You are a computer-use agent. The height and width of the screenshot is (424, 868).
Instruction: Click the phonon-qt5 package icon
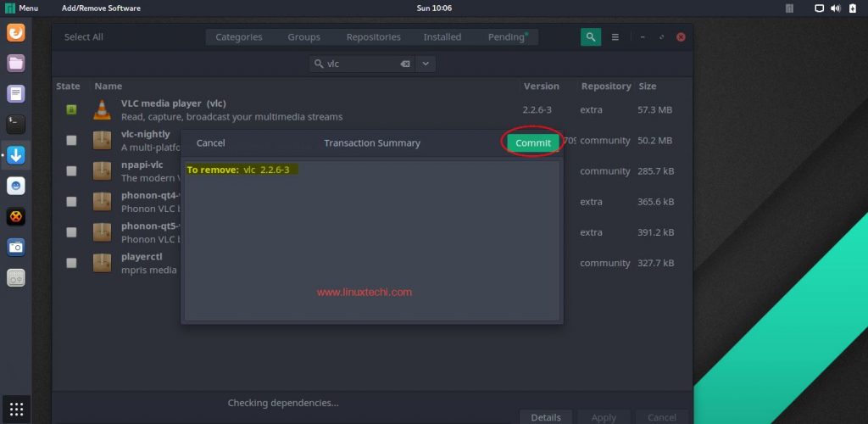(102, 232)
